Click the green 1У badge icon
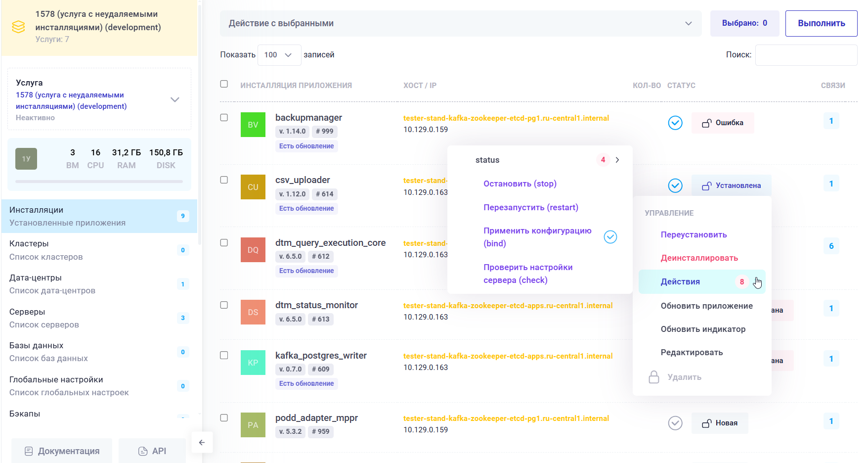Screen dimensions: 868x463 (x=26, y=159)
